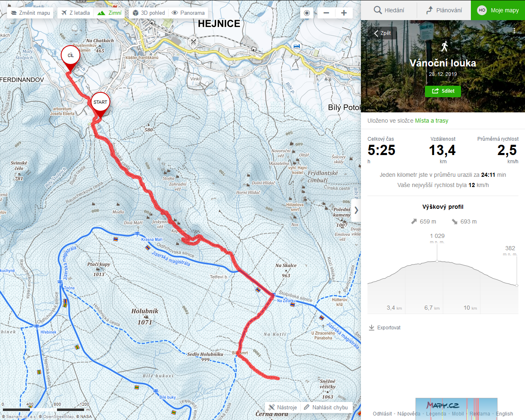The image size is (525, 420).
Task: Expand the Nástroje tools menu
Action: 283,407
